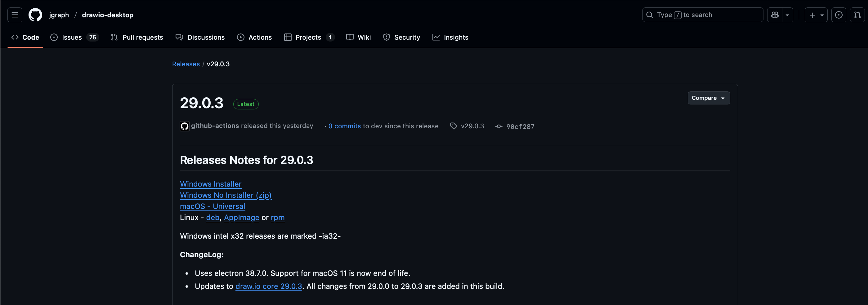Open the Copilot chat icon
This screenshot has width=868, height=305.
pyautogui.click(x=775, y=15)
